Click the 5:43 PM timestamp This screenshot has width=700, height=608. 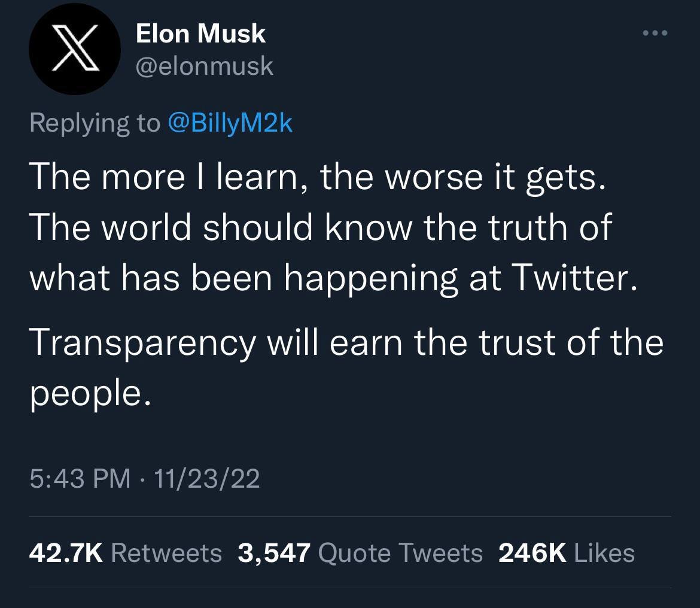[79, 479]
